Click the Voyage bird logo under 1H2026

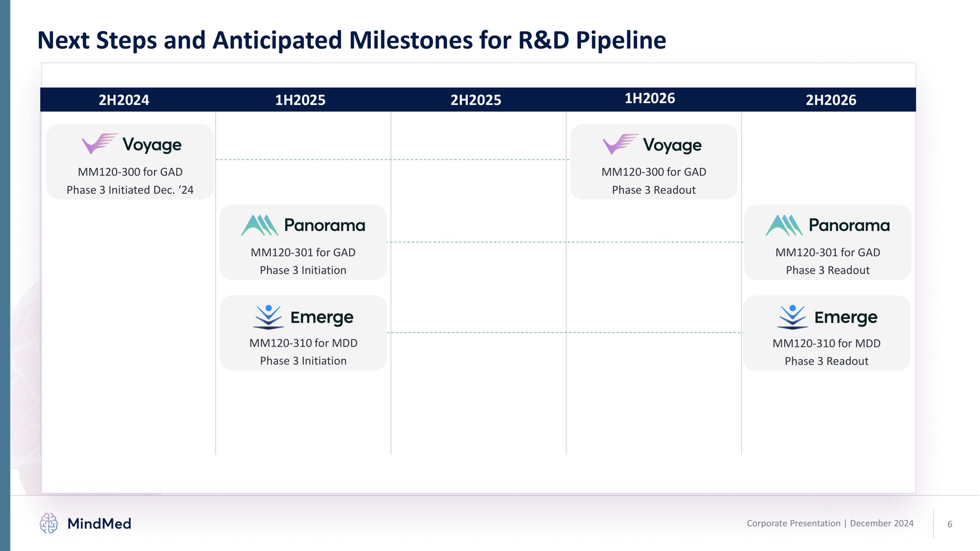pyautogui.click(x=620, y=144)
